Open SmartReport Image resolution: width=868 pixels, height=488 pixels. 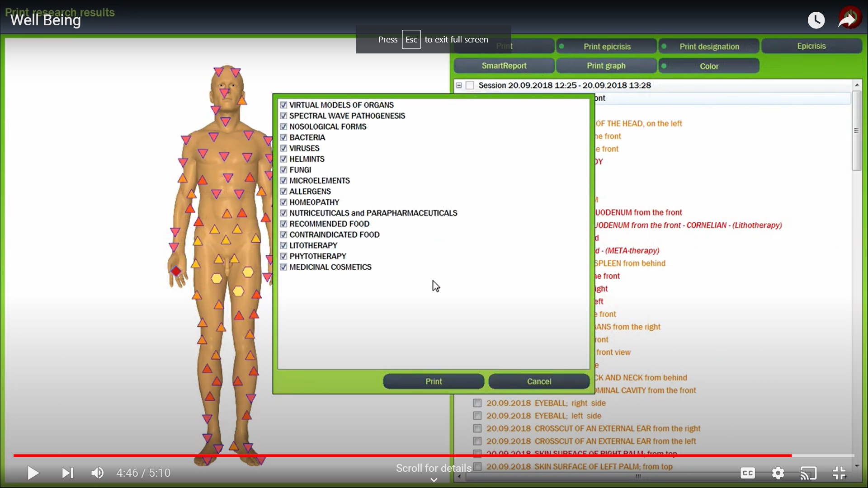504,66
